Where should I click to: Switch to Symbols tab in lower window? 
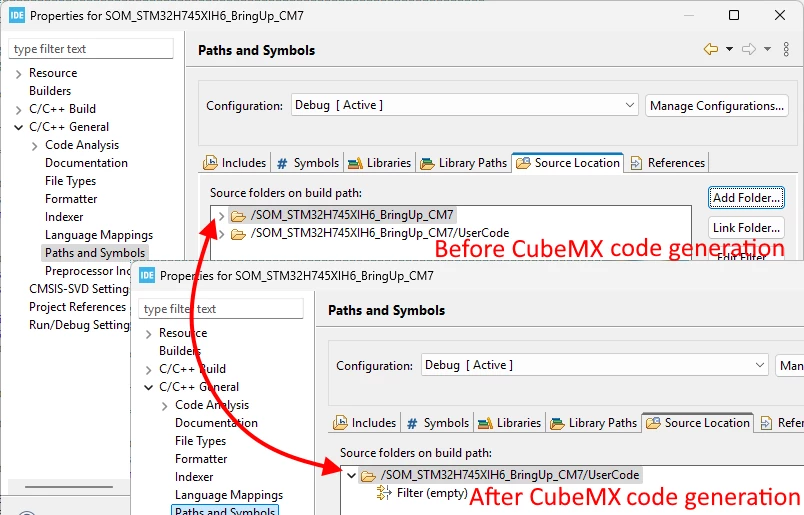[x=437, y=423]
